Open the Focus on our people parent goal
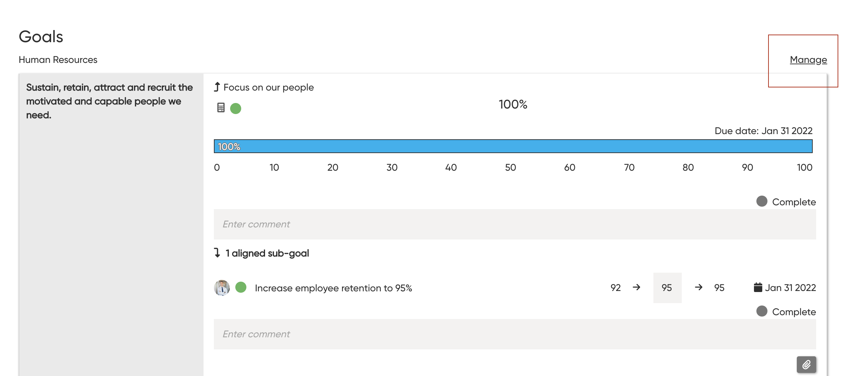868x376 pixels. pos(268,87)
